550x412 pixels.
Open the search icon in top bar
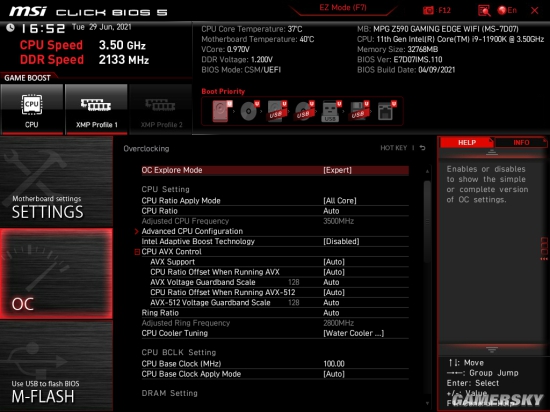click(x=484, y=11)
